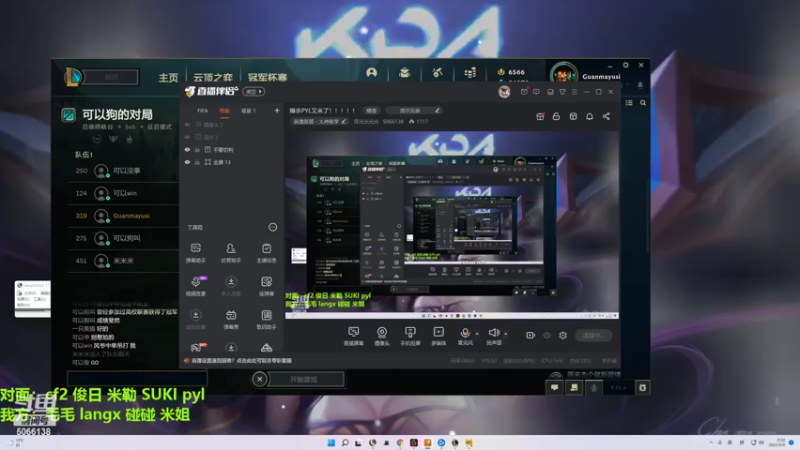This screenshot has height=450, width=800.
Task: Click the share icon above preview
Action: (606, 116)
